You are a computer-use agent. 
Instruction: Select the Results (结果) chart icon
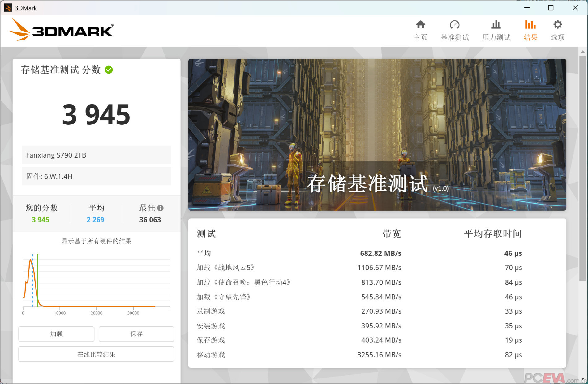point(530,25)
